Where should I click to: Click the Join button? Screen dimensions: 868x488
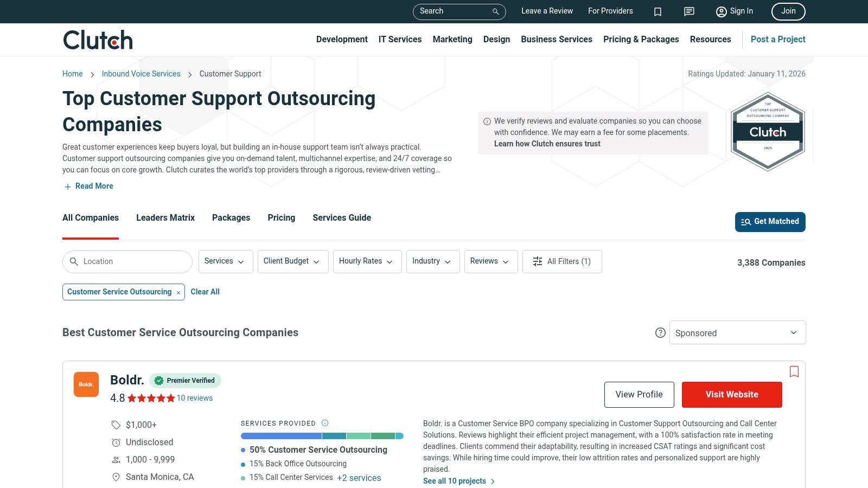788,11
